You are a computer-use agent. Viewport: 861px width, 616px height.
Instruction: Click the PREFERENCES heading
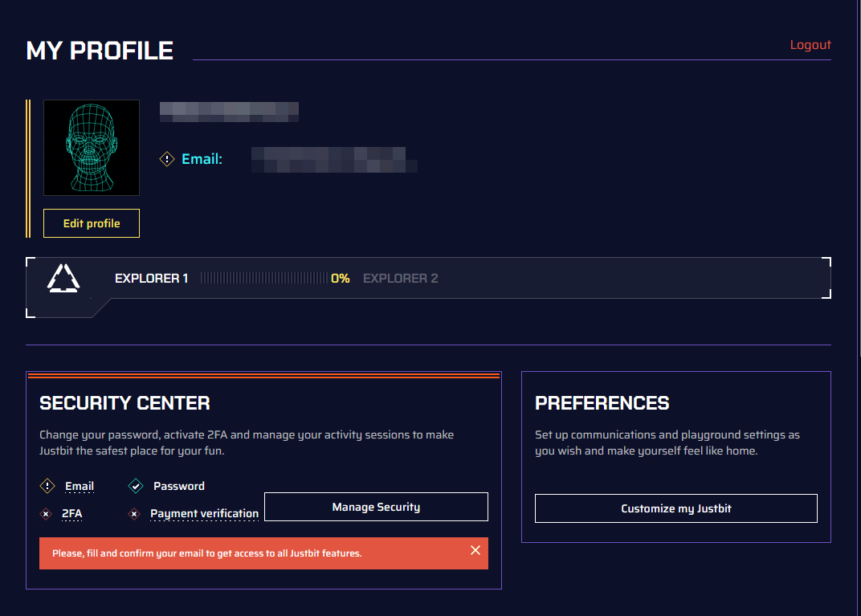click(x=602, y=403)
